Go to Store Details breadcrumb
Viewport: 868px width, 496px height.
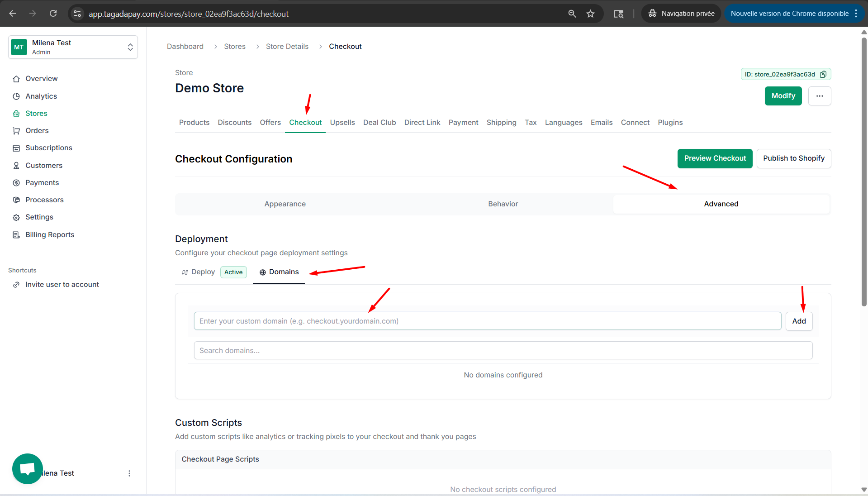[x=287, y=46]
